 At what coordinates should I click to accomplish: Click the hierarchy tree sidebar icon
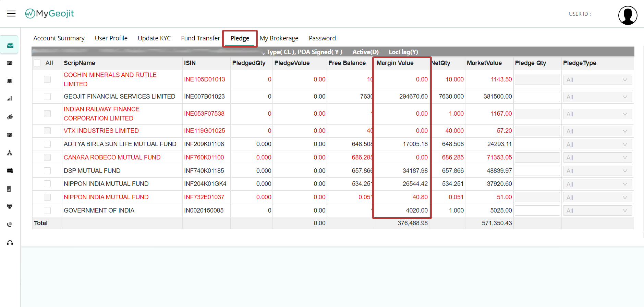pos(10,153)
